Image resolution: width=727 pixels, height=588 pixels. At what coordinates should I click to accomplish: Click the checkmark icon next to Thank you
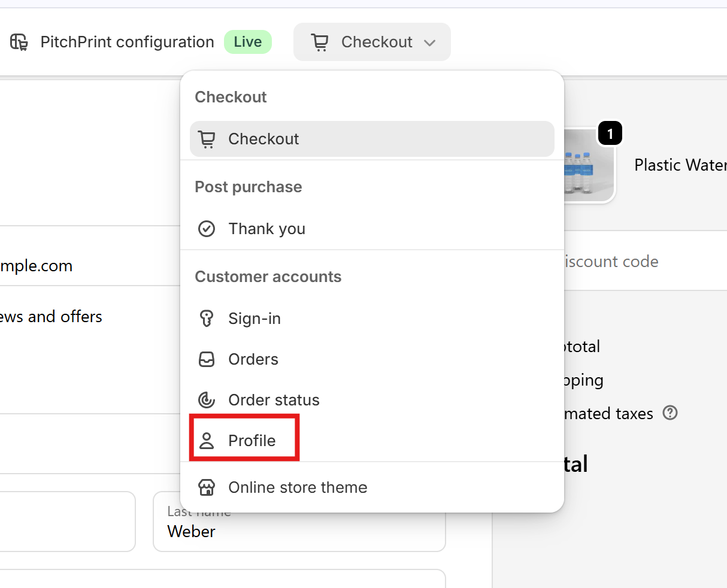(x=207, y=229)
